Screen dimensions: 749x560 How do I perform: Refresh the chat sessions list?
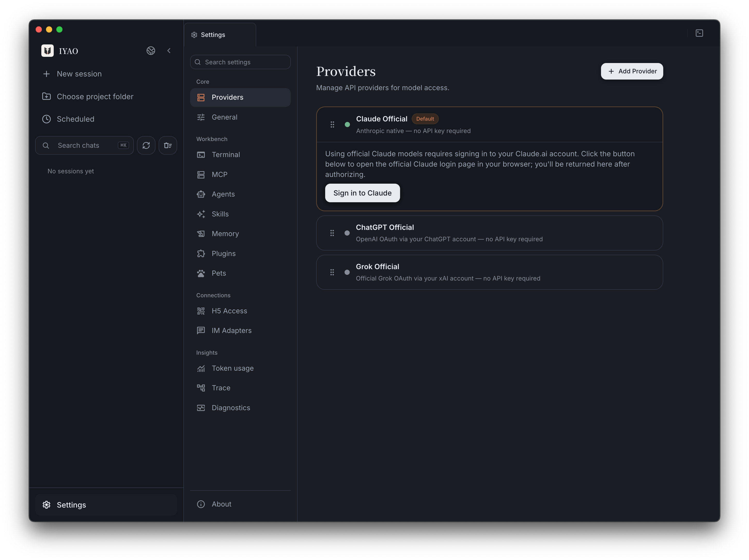coord(146,146)
